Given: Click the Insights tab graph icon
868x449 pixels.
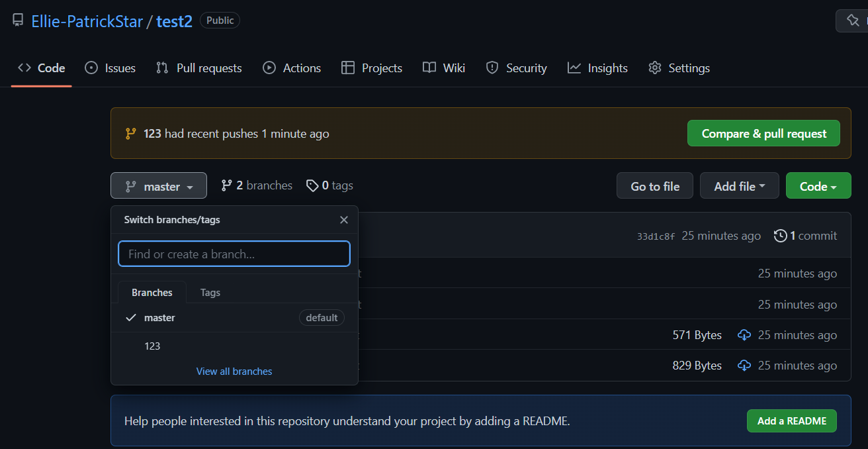Looking at the screenshot, I should coord(574,68).
